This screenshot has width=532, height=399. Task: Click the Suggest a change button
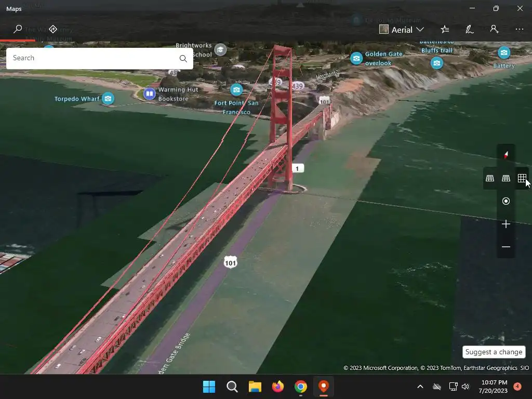pos(494,352)
